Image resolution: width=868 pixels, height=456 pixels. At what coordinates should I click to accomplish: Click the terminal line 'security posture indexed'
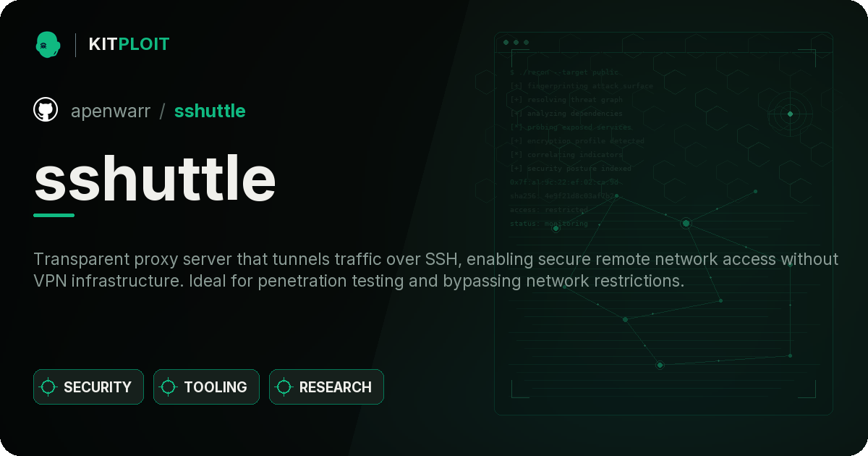pyautogui.click(x=571, y=169)
